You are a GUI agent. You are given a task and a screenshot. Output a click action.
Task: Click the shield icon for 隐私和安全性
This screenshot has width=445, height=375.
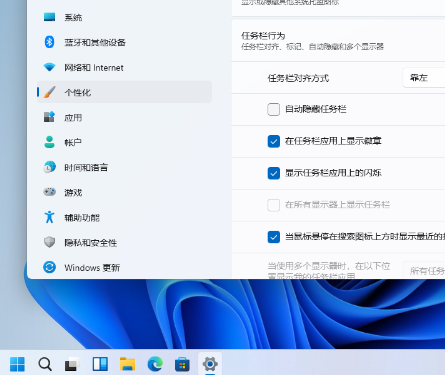click(x=49, y=242)
